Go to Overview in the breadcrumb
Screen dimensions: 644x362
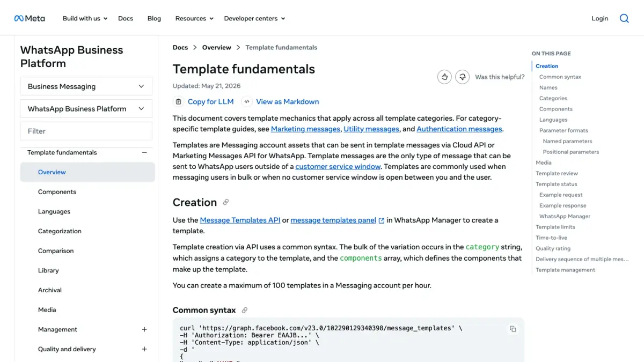[216, 47]
